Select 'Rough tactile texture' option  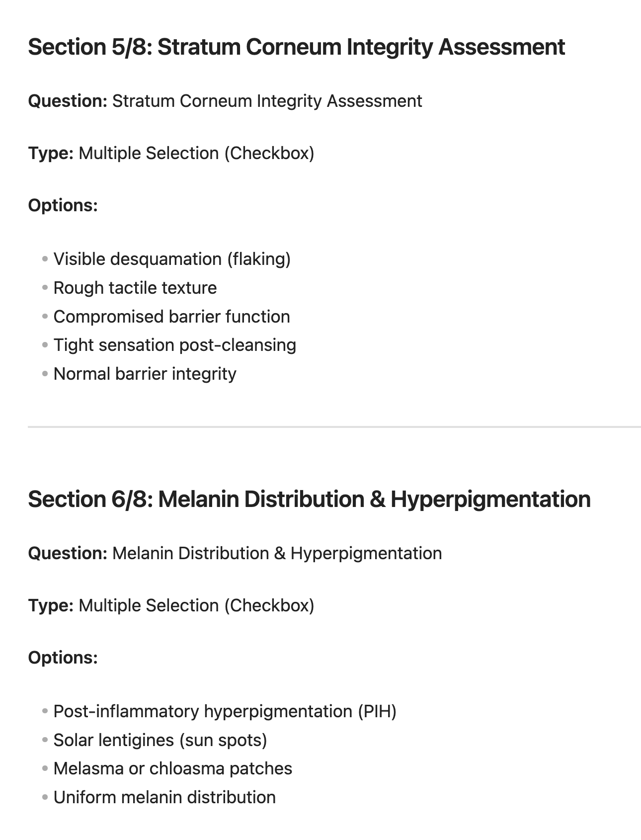click(x=135, y=288)
